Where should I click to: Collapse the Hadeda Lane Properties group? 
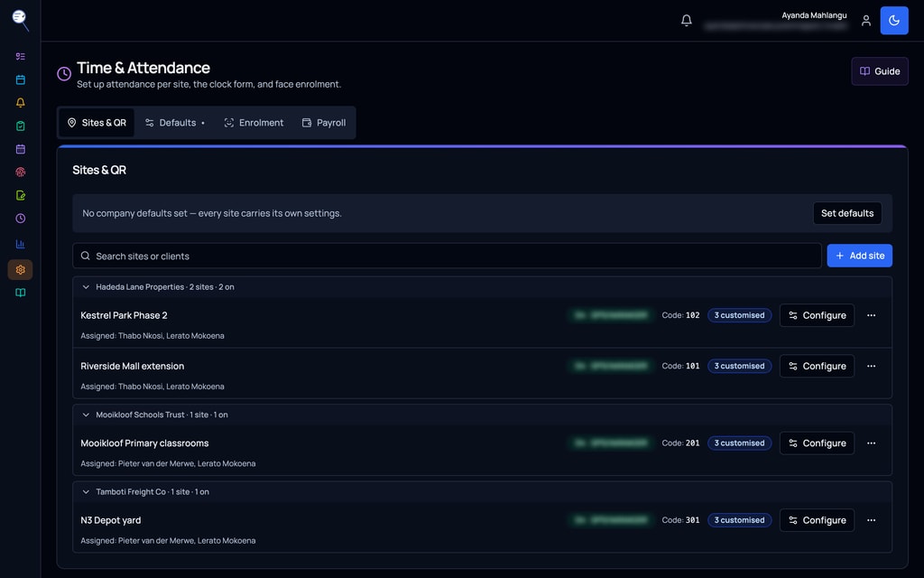click(86, 287)
